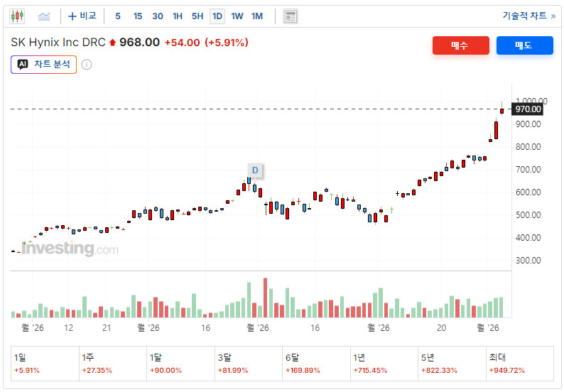Select the 1년 performance period

point(384,364)
